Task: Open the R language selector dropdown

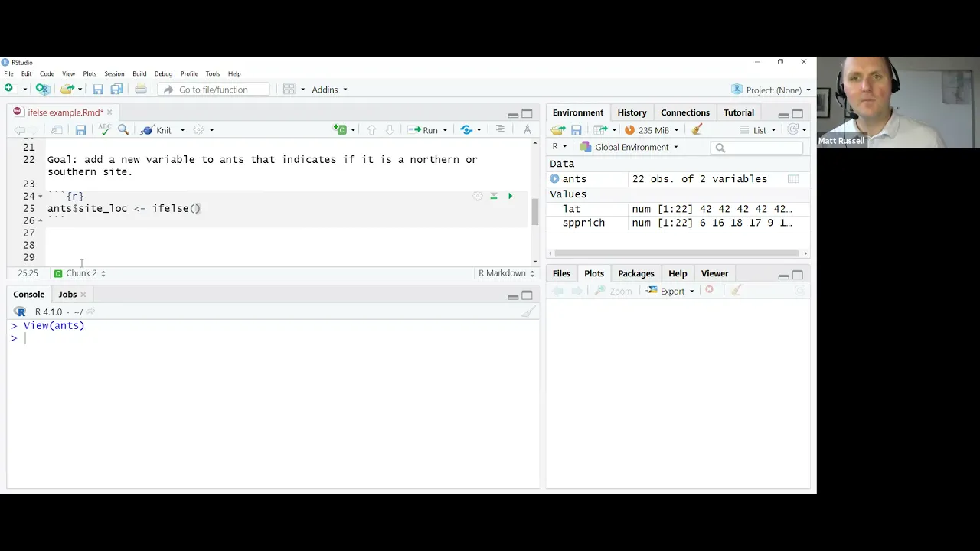Action: click(560, 147)
